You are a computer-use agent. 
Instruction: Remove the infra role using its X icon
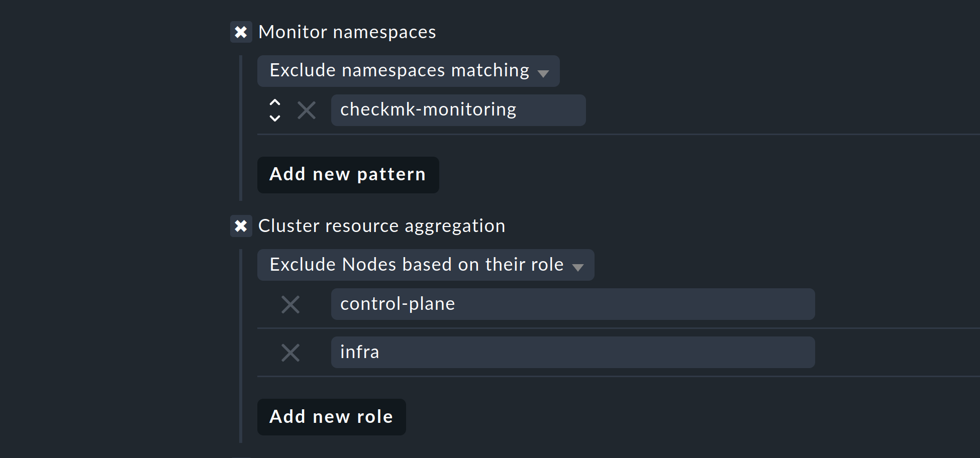coord(290,353)
